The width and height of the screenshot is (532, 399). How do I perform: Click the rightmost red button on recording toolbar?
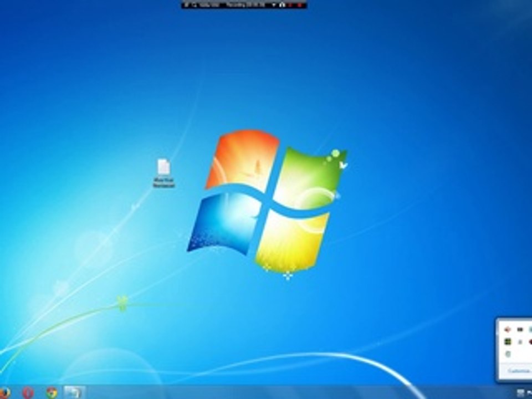click(300, 5)
